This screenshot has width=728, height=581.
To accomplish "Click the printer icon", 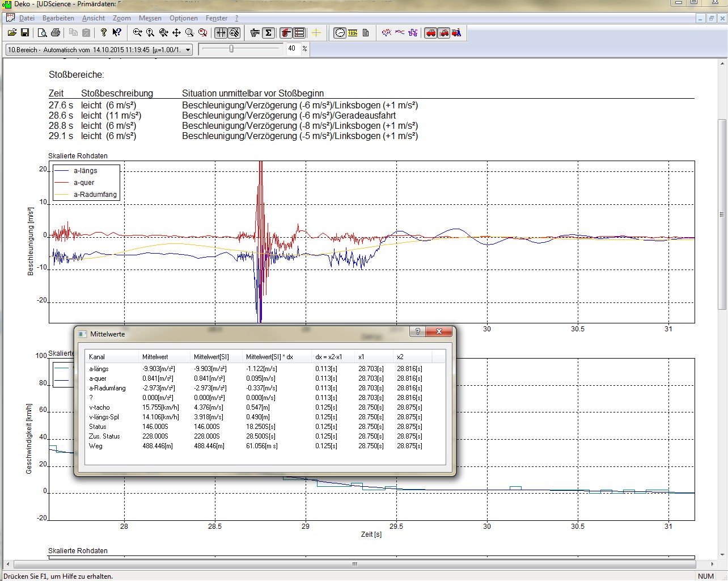I will click(x=56, y=33).
